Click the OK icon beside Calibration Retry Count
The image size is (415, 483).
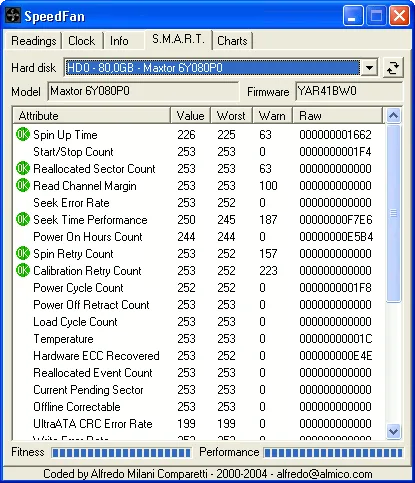[x=23, y=270]
